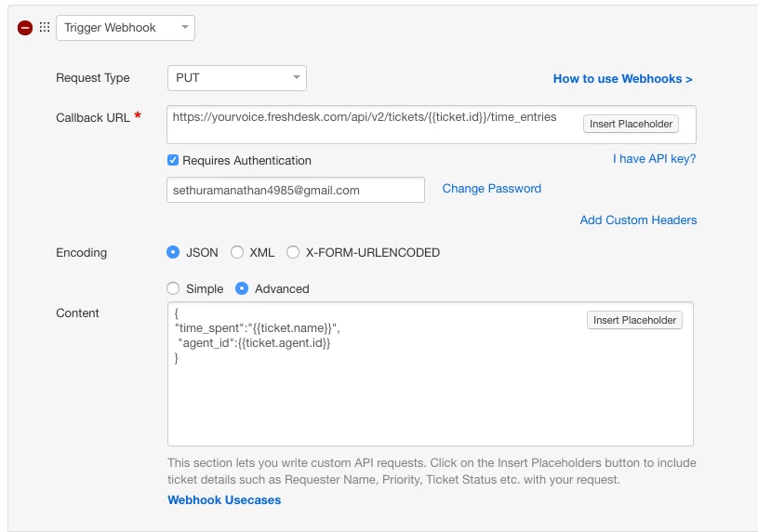Click Insert Placeholder in Content box

634,320
